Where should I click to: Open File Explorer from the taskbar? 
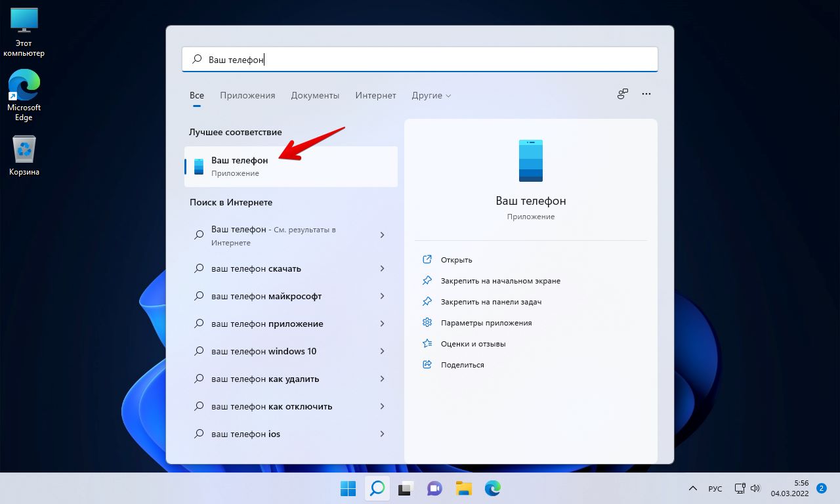click(x=463, y=488)
